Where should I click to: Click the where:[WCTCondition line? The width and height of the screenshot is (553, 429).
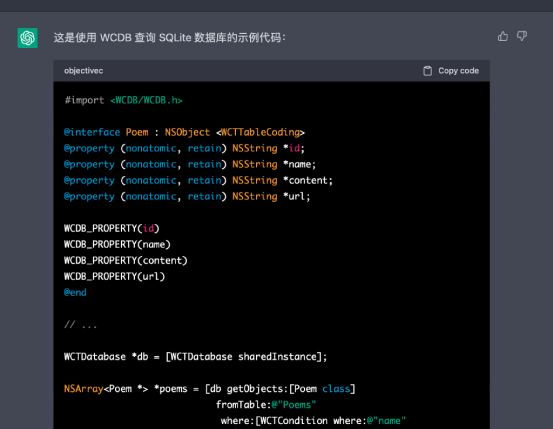[313, 421]
